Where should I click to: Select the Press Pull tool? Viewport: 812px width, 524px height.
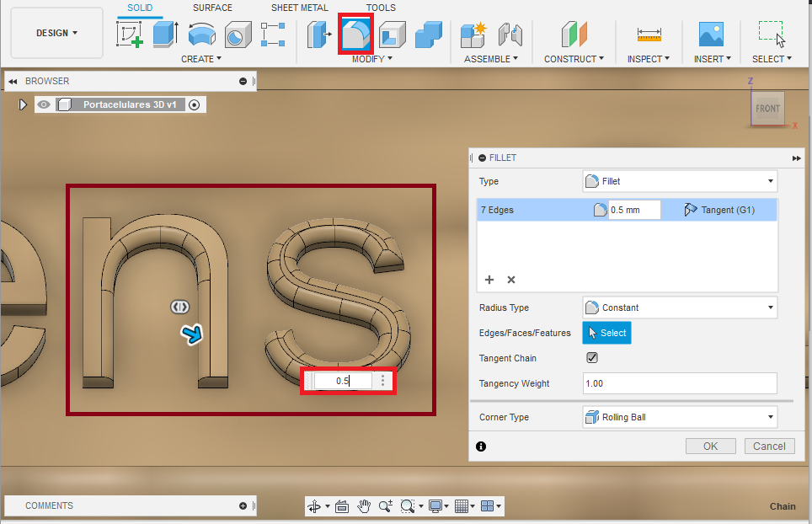point(319,35)
